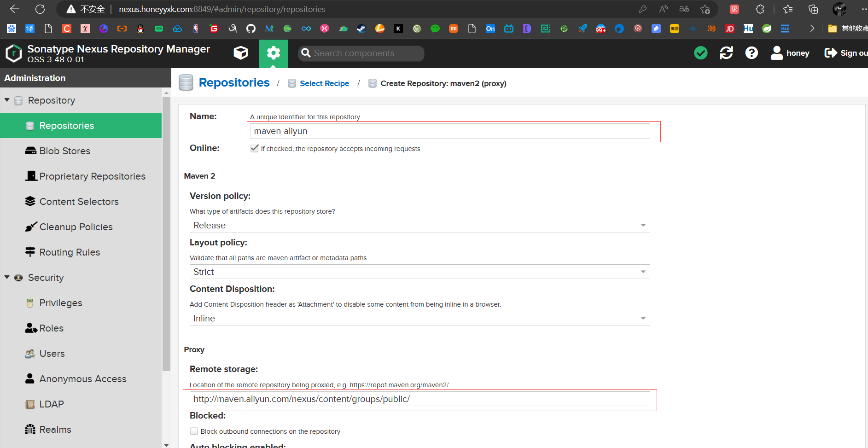Open the browser profile avatar
Screen dimensions: 868x448
click(x=839, y=9)
